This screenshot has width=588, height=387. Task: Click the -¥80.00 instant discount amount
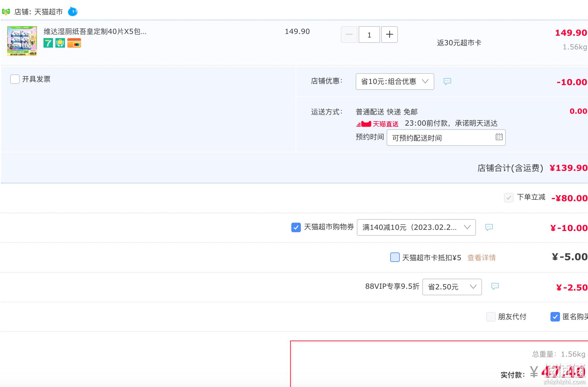570,198
